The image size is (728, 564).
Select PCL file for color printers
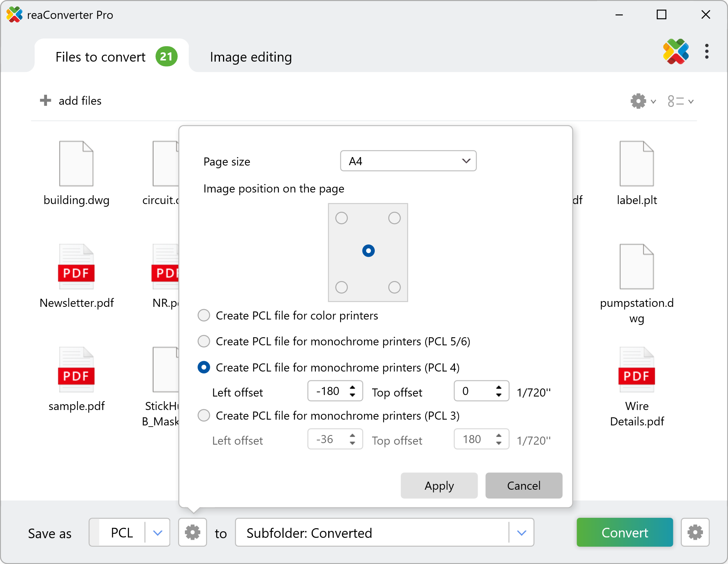[x=204, y=316]
